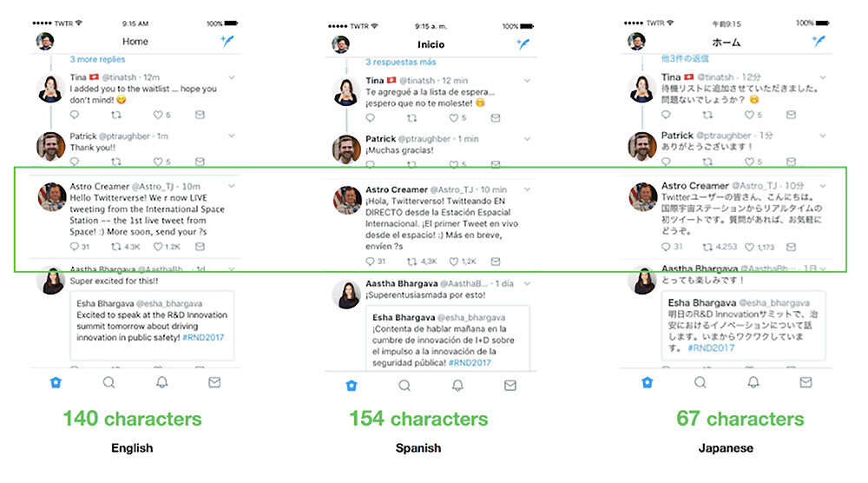
Task: Open "3 respuestas más" link
Action: click(x=401, y=62)
